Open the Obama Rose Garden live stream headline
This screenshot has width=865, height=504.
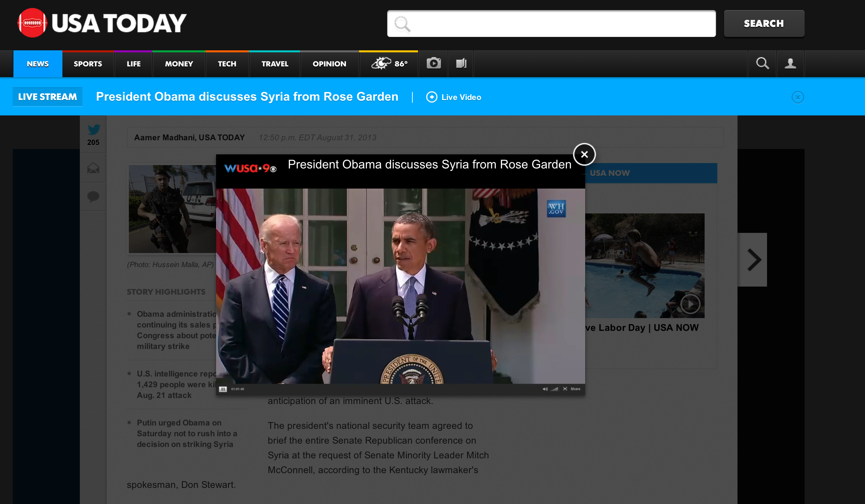(247, 97)
